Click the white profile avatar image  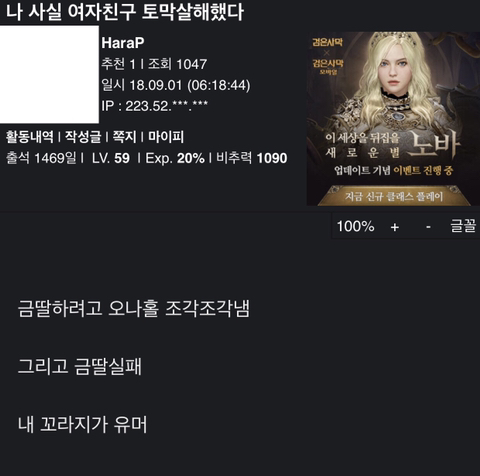click(x=49, y=74)
